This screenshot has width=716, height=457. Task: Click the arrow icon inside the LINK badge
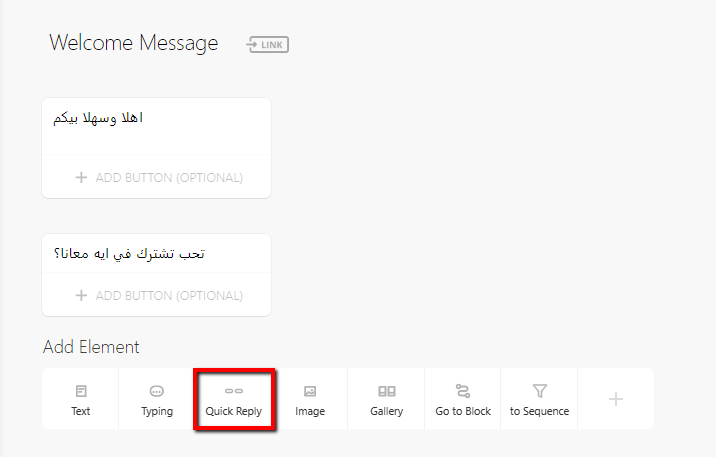tap(253, 45)
